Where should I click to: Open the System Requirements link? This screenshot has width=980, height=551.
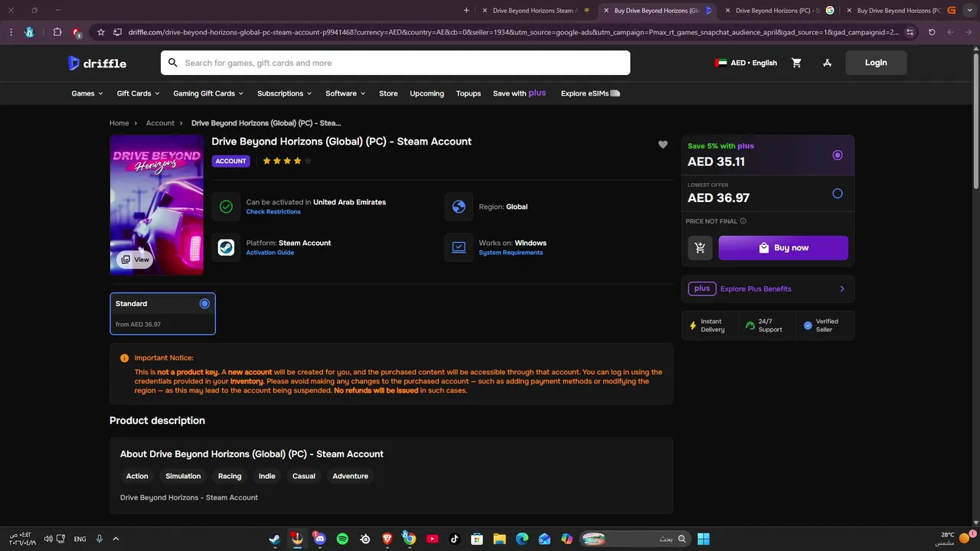point(511,253)
